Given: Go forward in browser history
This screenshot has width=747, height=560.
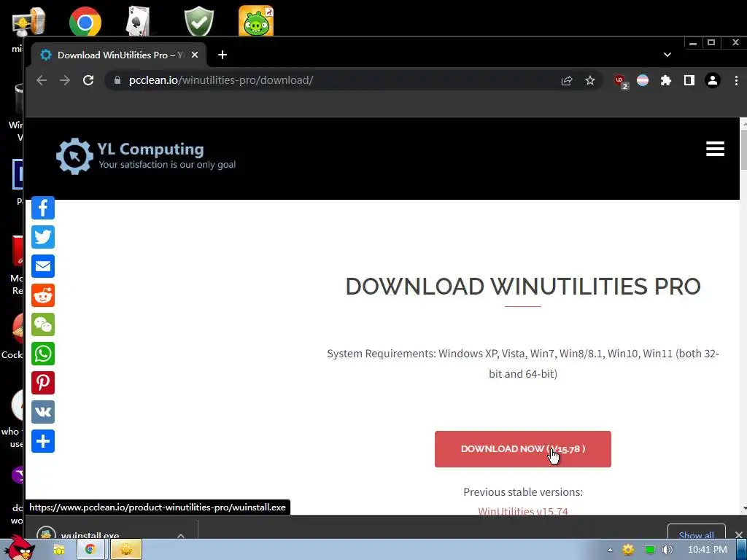Looking at the screenshot, I should pyautogui.click(x=65, y=80).
